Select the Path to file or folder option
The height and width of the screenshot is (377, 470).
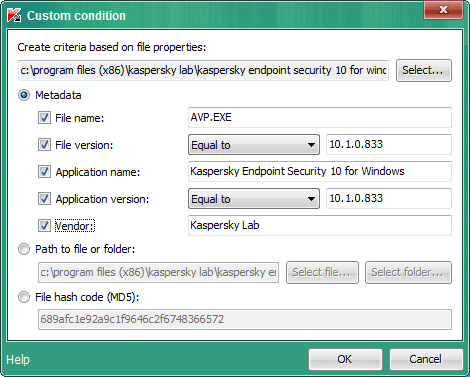[24, 249]
